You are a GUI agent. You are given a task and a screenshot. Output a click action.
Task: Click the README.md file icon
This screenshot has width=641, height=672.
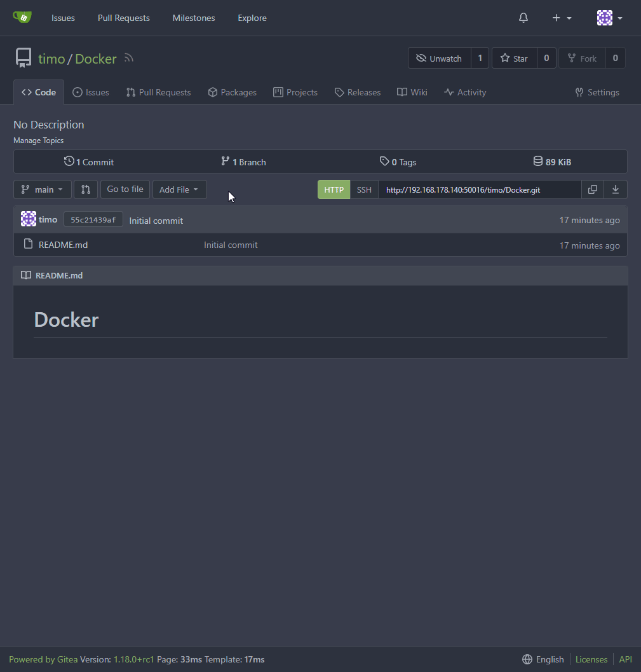click(x=28, y=245)
